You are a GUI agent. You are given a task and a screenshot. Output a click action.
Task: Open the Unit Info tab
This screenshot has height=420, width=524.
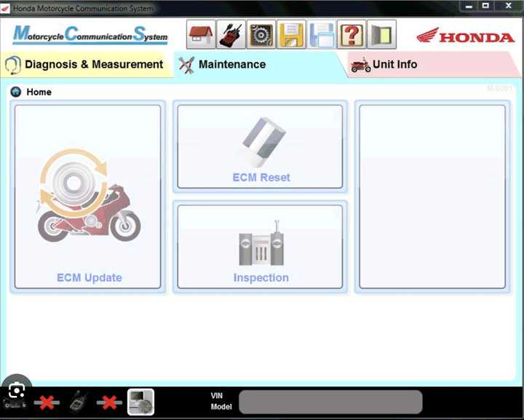[x=433, y=65]
